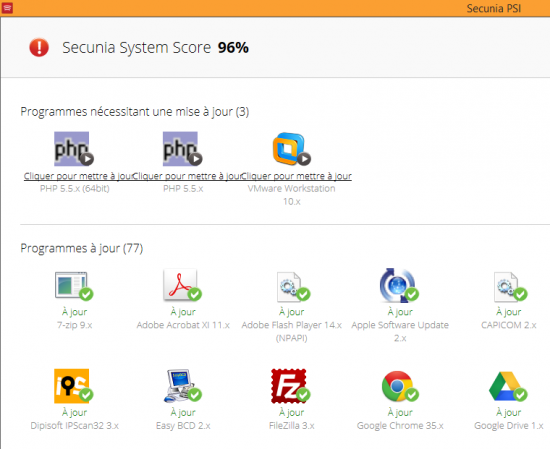Click the 'VMware Workstation 10.x' label
The image size is (550, 449).
(291, 195)
